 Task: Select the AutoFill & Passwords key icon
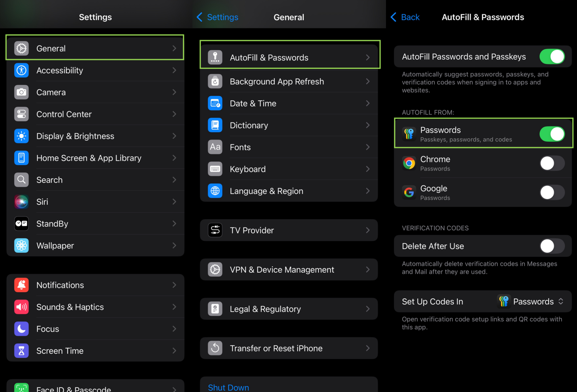(215, 57)
